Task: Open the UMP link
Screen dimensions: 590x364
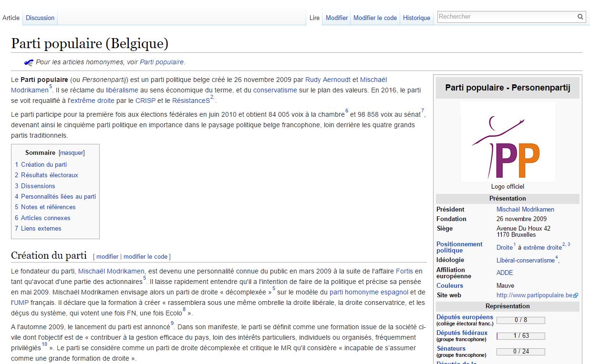Action: [x=21, y=303]
